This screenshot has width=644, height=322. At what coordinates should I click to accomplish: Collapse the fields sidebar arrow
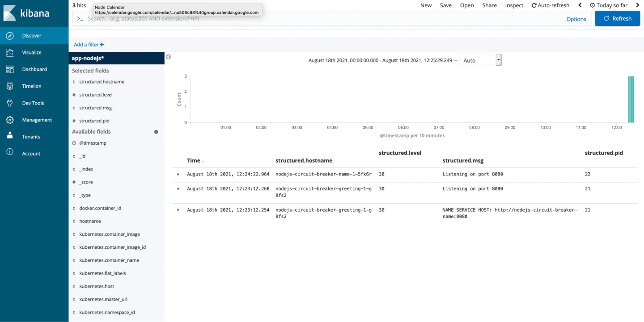169,57
